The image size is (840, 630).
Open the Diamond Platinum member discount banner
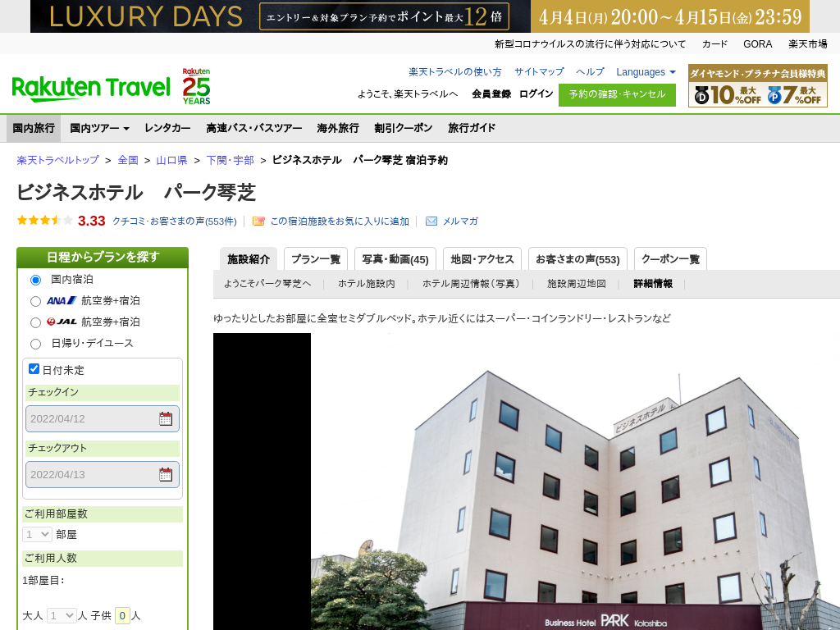pos(757,86)
